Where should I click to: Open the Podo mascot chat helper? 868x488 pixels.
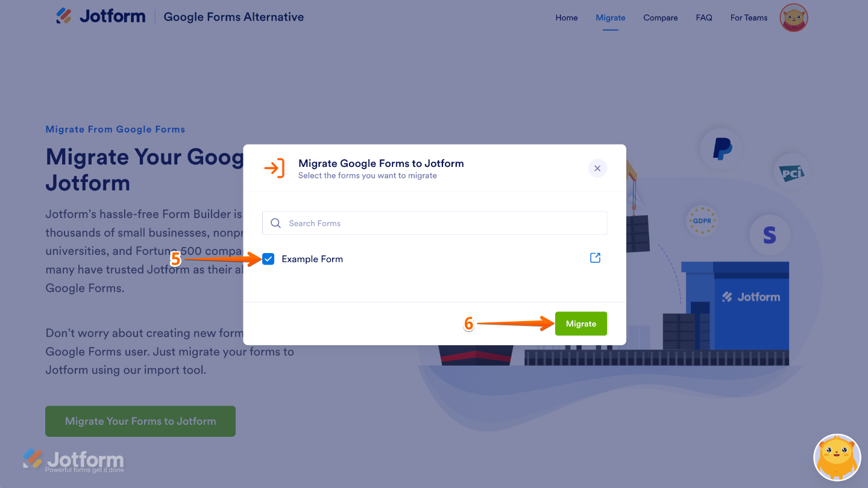tap(837, 457)
